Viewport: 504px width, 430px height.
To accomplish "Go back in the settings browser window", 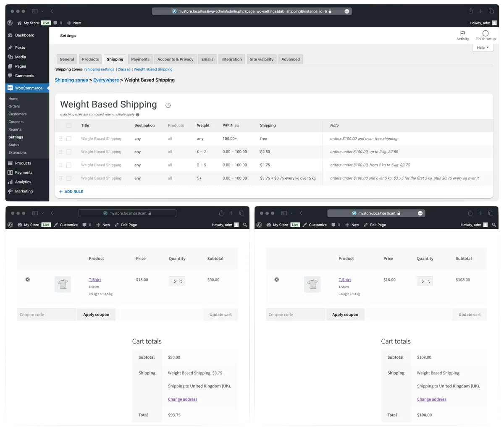I will coord(51,11).
